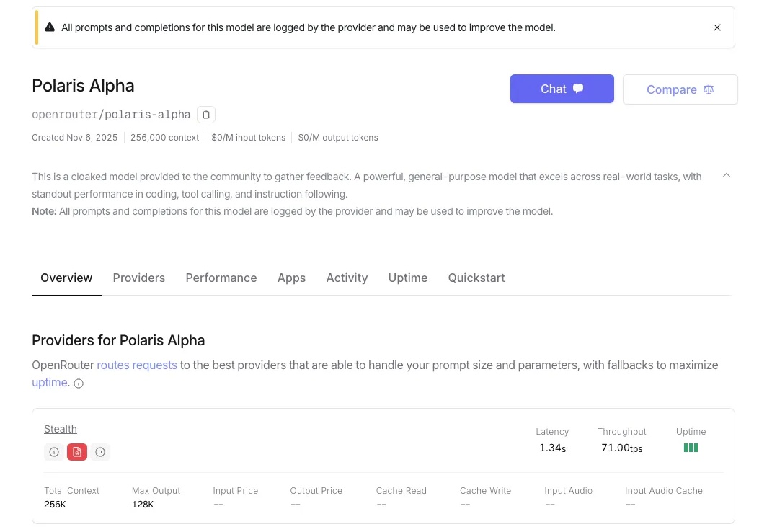Image resolution: width=772 pixels, height=532 pixels.
Task: Open the Performance tab
Action: tap(221, 278)
